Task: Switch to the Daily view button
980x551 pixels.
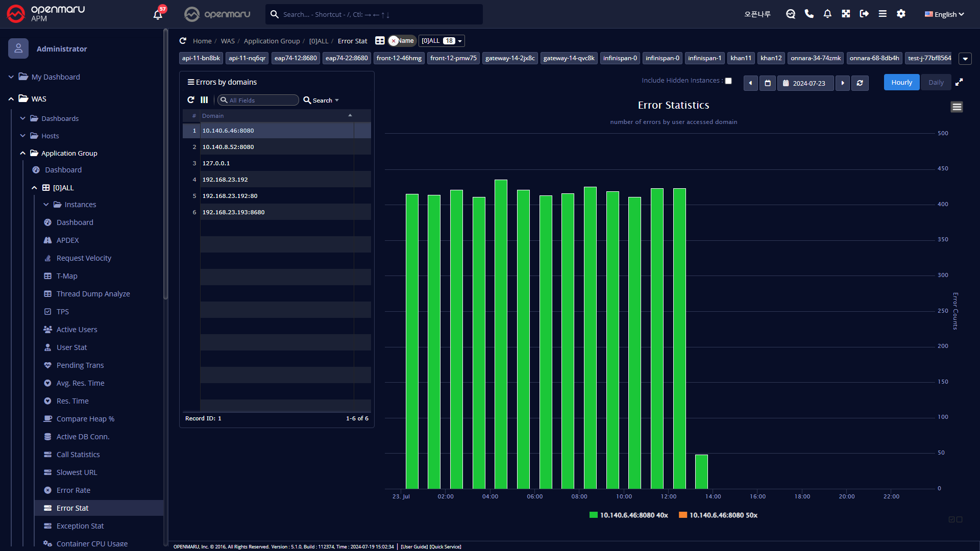Action: 936,82
